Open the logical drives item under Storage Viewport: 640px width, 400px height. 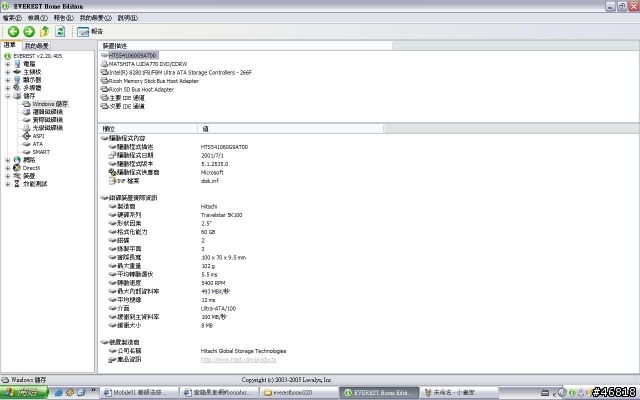click(x=47, y=112)
